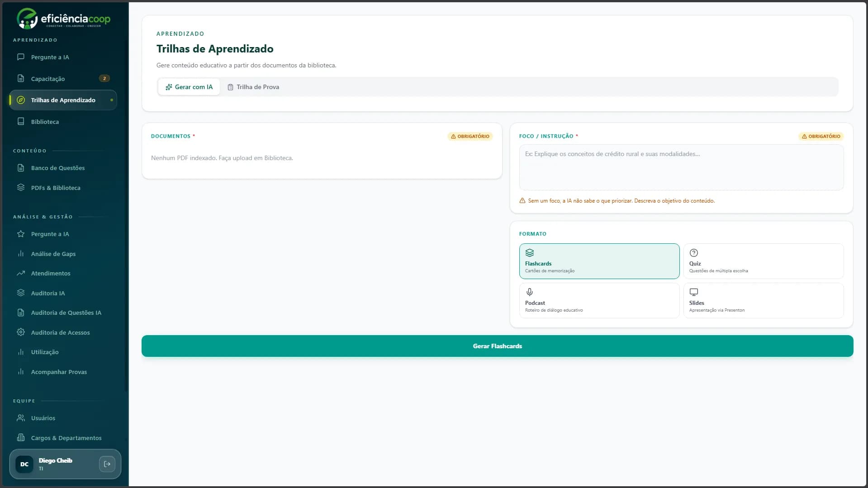Click the Usuários people icon in sidebar

(21, 418)
